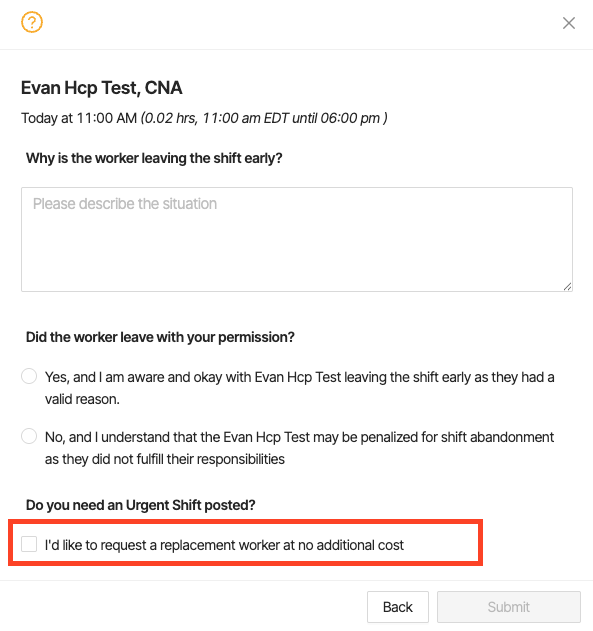Focus the 'Please describe the situation' text area

point(297,239)
